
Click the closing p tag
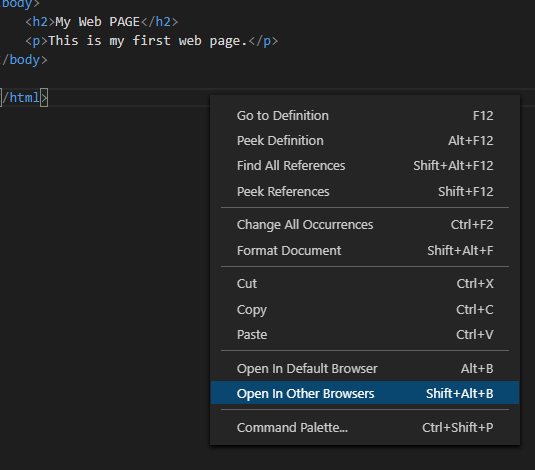[263, 41]
